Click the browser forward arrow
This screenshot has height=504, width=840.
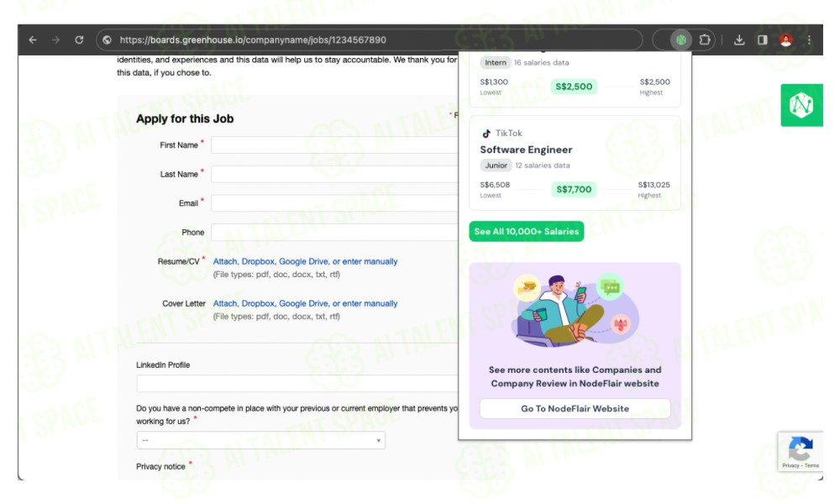pos(55,39)
